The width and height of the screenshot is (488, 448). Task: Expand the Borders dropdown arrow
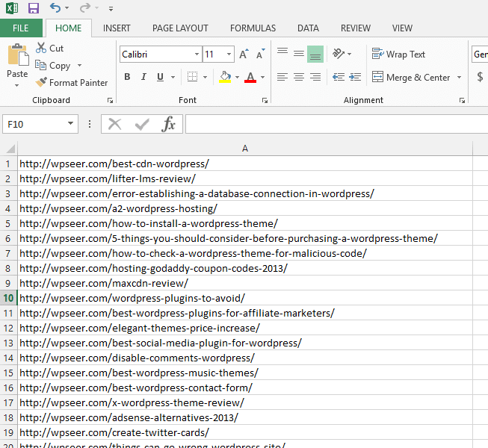pyautogui.click(x=205, y=77)
